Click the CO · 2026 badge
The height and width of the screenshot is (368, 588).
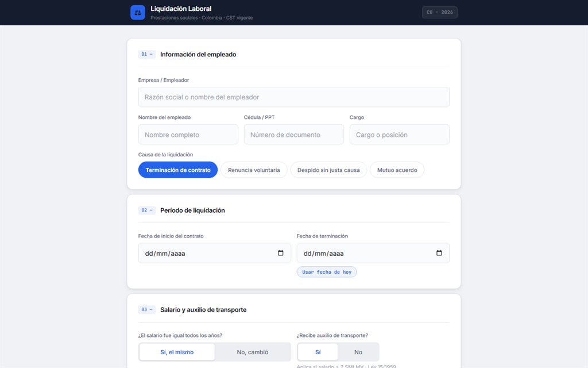pos(439,13)
